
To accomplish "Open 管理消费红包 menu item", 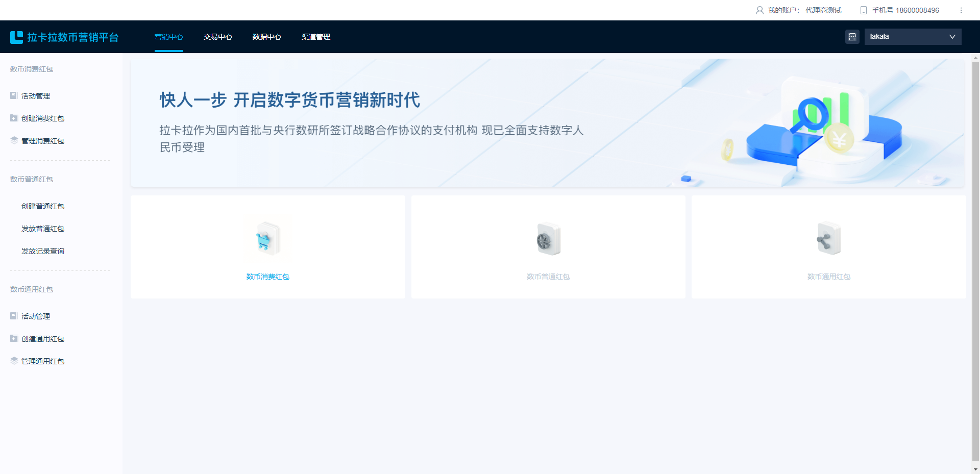I will 43,141.
